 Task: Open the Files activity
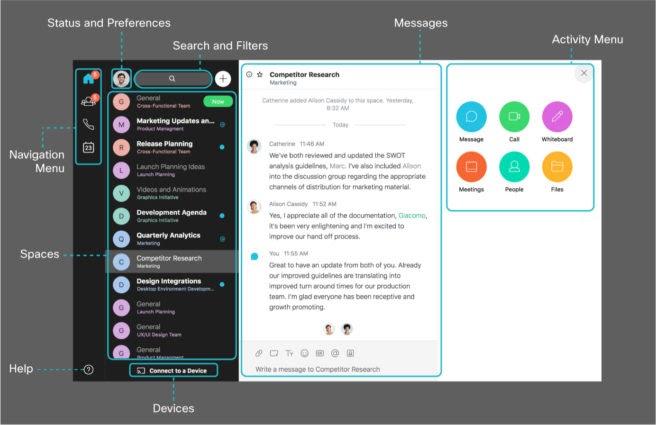pos(557,167)
